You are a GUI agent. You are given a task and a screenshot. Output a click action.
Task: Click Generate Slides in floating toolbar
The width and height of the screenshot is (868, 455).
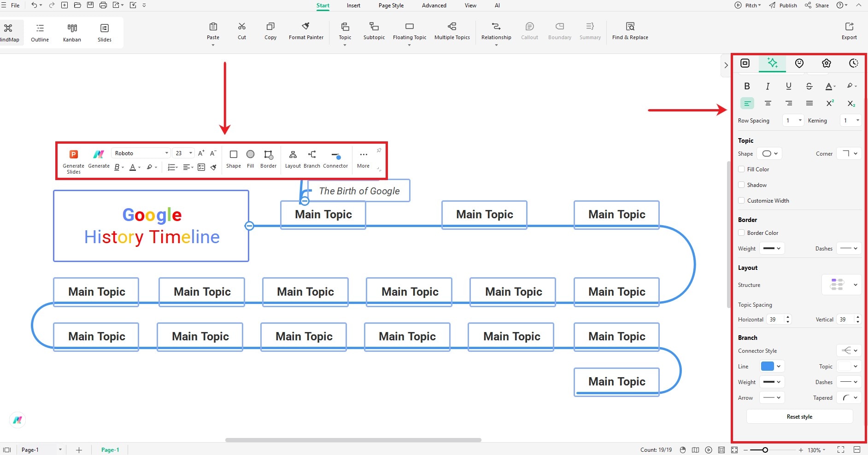pyautogui.click(x=73, y=162)
